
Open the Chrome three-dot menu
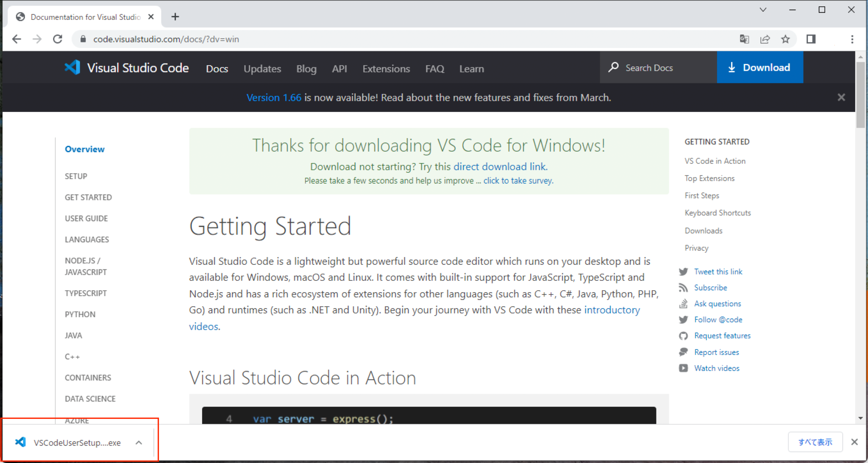click(x=852, y=39)
